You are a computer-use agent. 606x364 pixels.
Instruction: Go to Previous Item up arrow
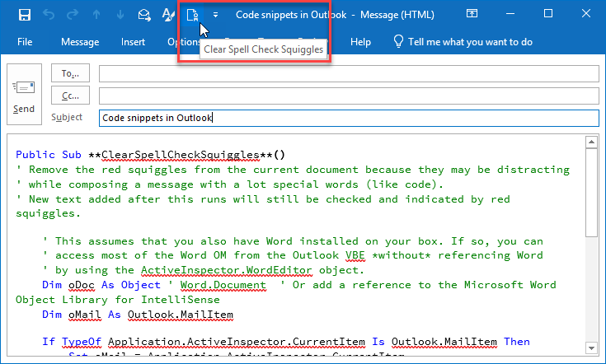tap(96, 15)
